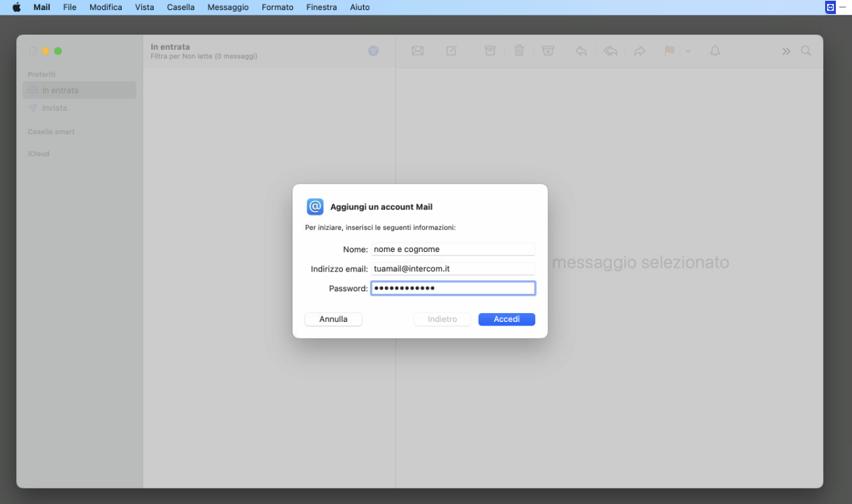Click the archive message icon
Viewport: 852px width, 504px height.
(490, 51)
